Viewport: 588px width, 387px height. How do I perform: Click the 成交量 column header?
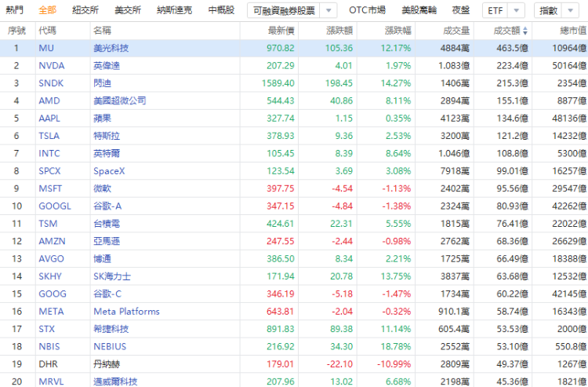[456, 31]
